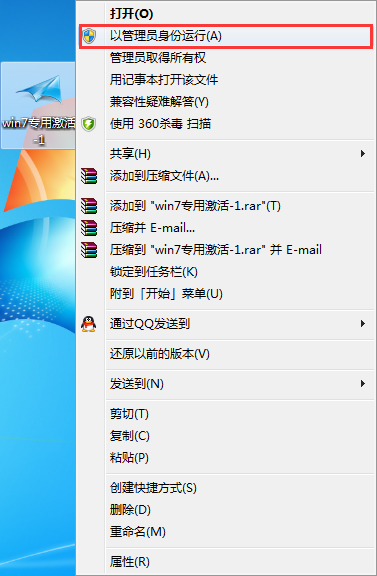Choose 使用 360杀毒 扫描
377x576 pixels.
226,124
